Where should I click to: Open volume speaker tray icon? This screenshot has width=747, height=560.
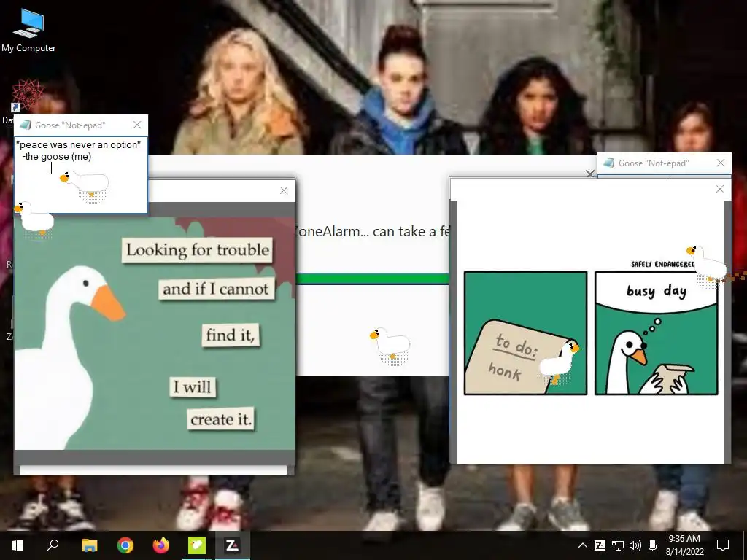[635, 545]
